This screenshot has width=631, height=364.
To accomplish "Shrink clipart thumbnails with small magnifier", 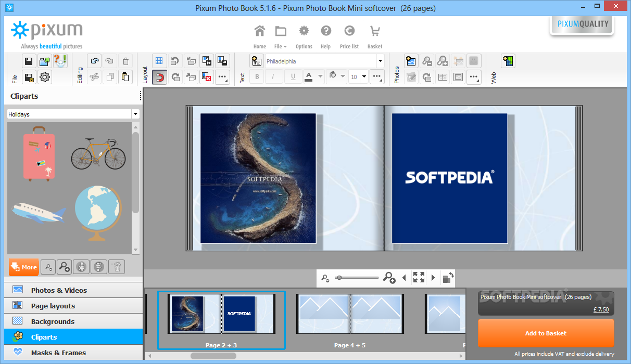I will tap(48, 267).
